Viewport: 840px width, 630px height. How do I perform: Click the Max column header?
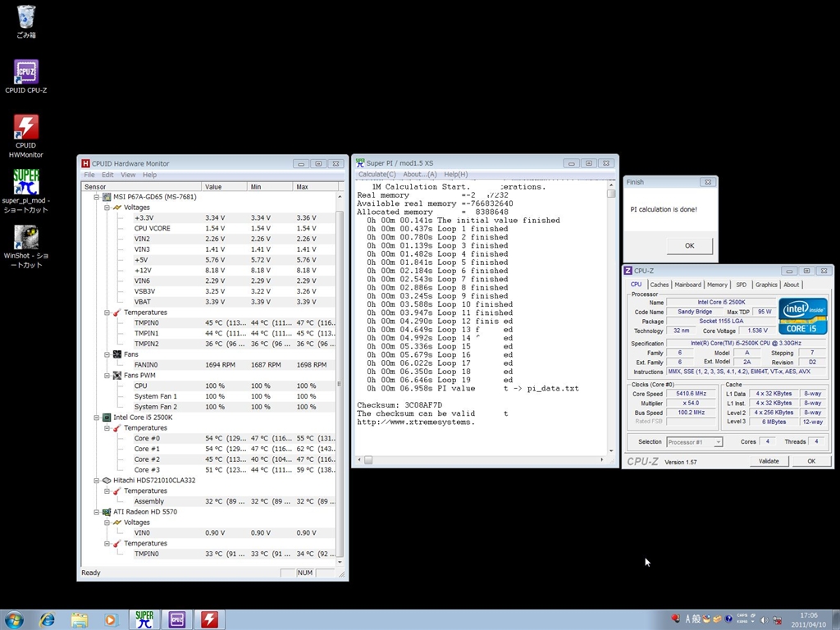[316, 187]
